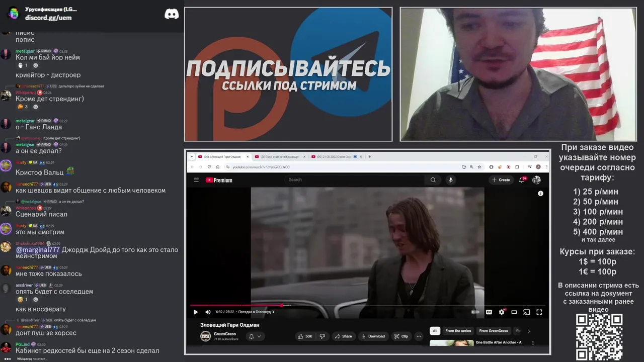Open the player settings gear
The image size is (644, 362).
(x=502, y=312)
